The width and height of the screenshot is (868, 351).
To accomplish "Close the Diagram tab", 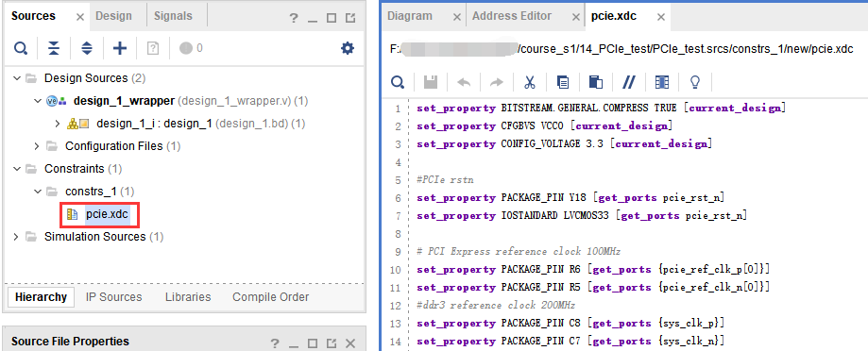I will coord(457,17).
